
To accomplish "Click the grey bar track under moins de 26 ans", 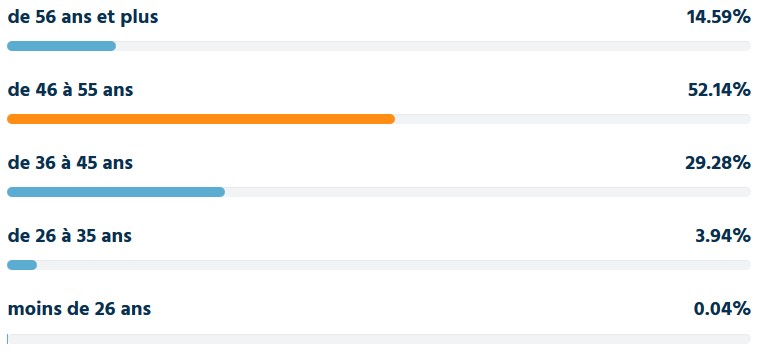I will [x=379, y=339].
